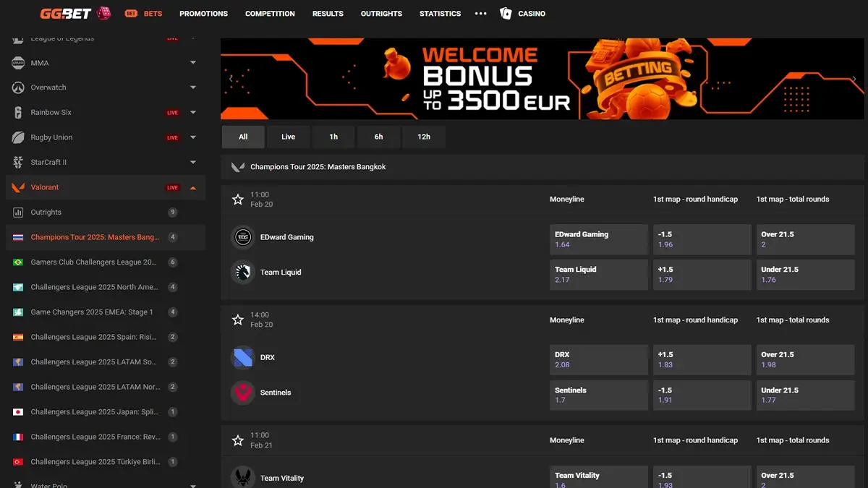Toggle favorite star for Team Vitality match
The height and width of the screenshot is (488, 868).
(237, 440)
